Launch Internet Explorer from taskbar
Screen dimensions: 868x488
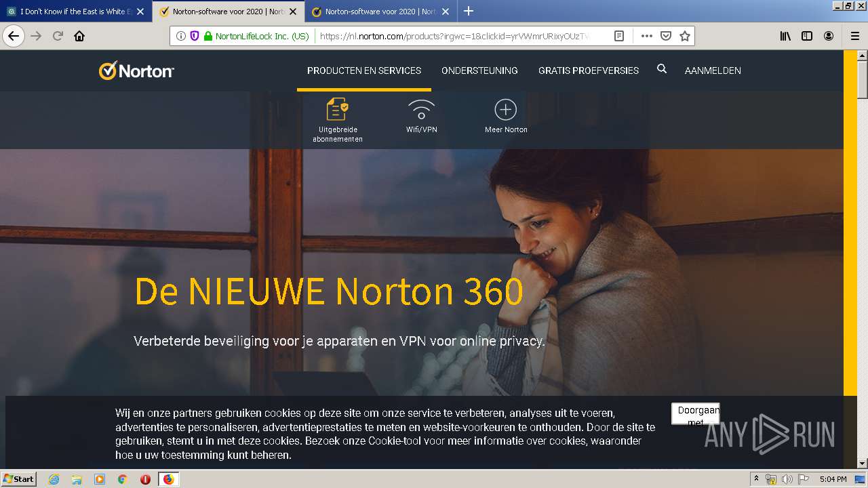point(54,479)
